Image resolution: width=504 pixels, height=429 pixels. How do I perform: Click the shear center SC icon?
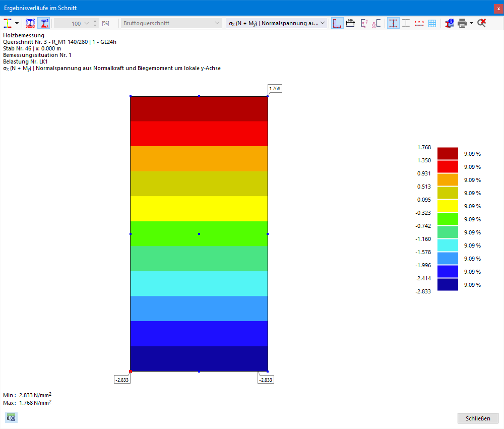pos(376,23)
